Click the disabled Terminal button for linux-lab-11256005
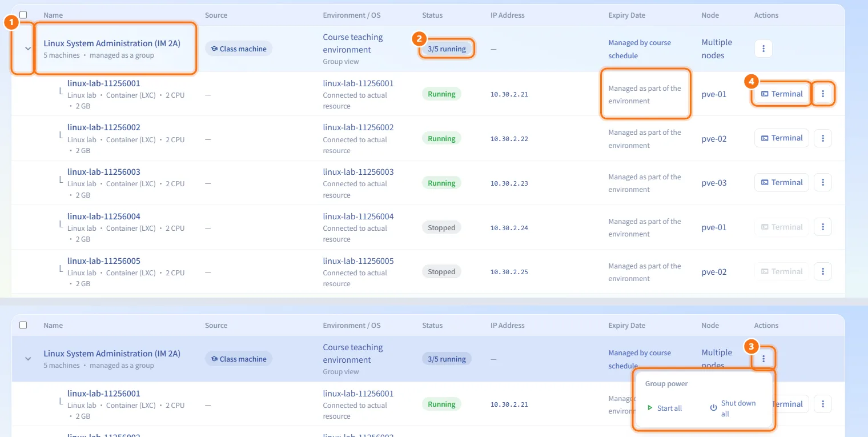Image resolution: width=868 pixels, height=437 pixels. 782,271
